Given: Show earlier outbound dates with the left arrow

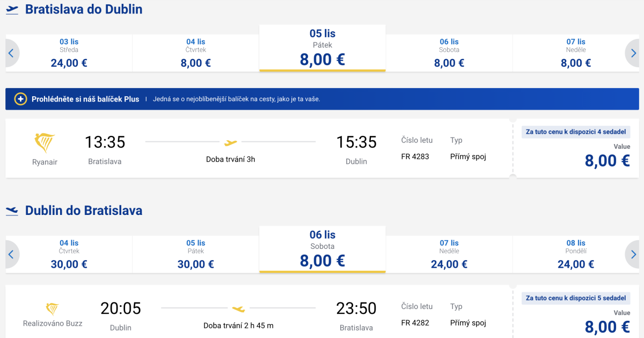Looking at the screenshot, I should point(12,53).
